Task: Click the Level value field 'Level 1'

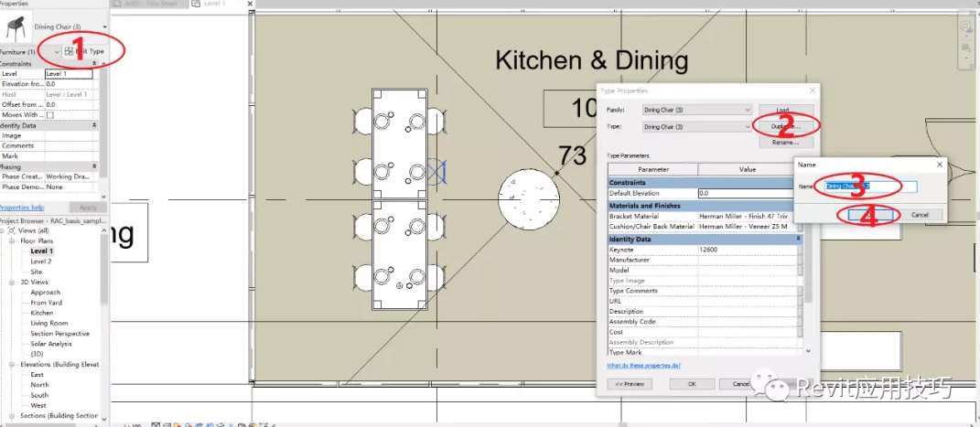Action: pyautogui.click(x=69, y=74)
